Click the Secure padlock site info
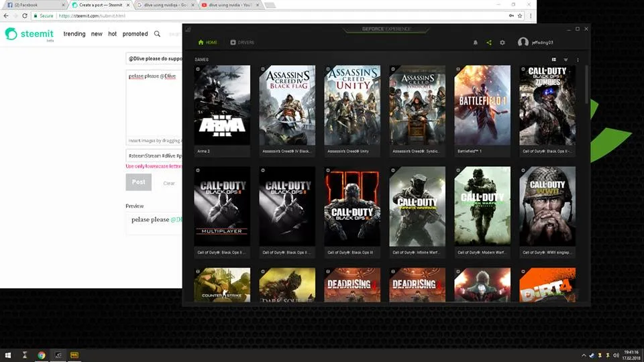 tap(44, 15)
